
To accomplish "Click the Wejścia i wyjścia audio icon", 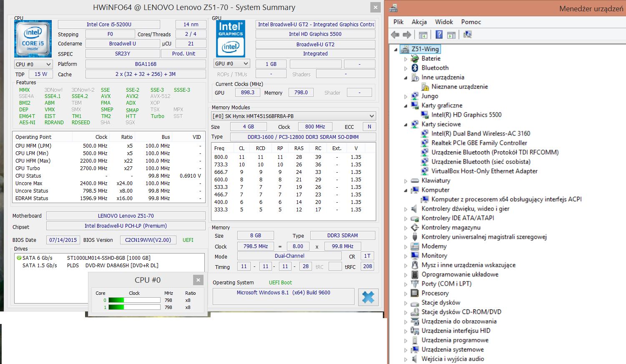I will (x=415, y=359).
